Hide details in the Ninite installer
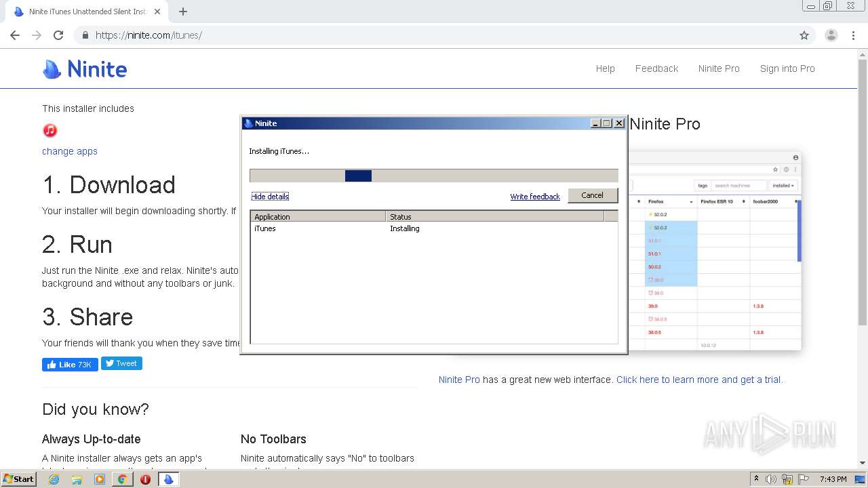 [270, 197]
